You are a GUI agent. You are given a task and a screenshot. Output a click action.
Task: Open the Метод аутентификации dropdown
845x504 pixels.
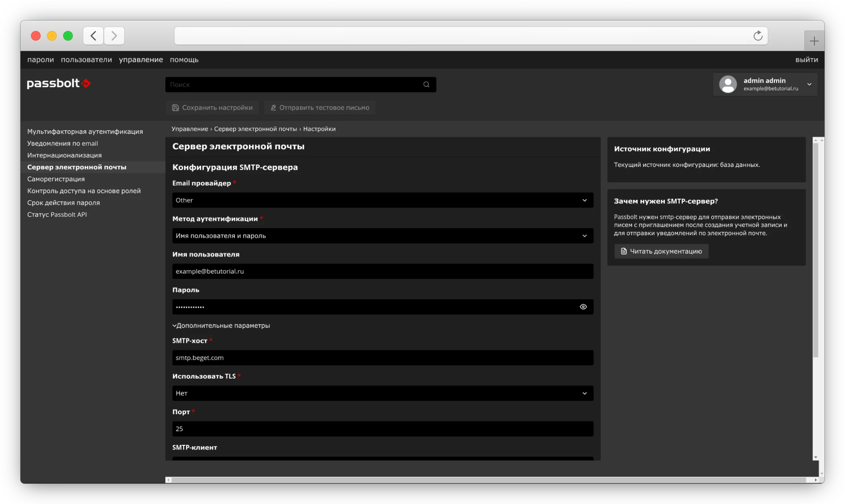pos(382,236)
